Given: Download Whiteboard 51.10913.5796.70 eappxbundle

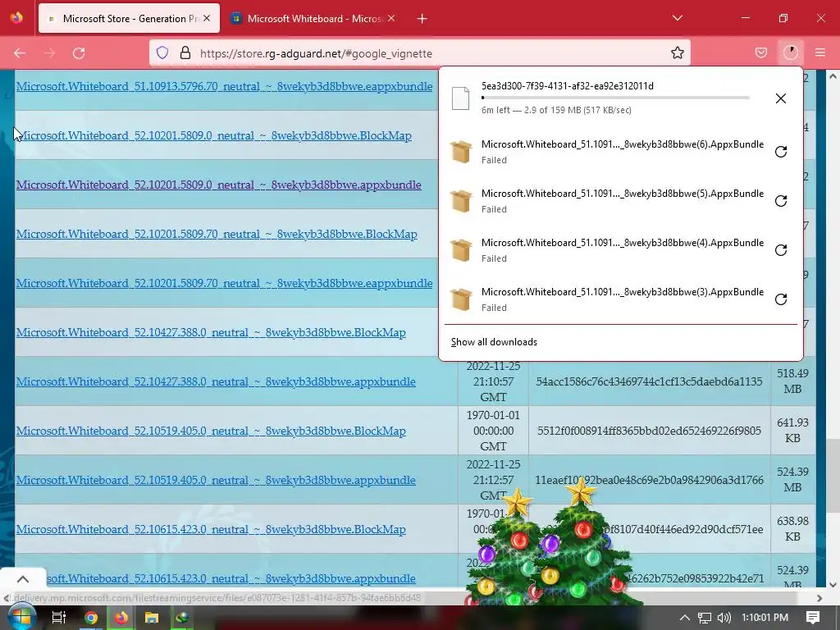Looking at the screenshot, I should point(224,86).
